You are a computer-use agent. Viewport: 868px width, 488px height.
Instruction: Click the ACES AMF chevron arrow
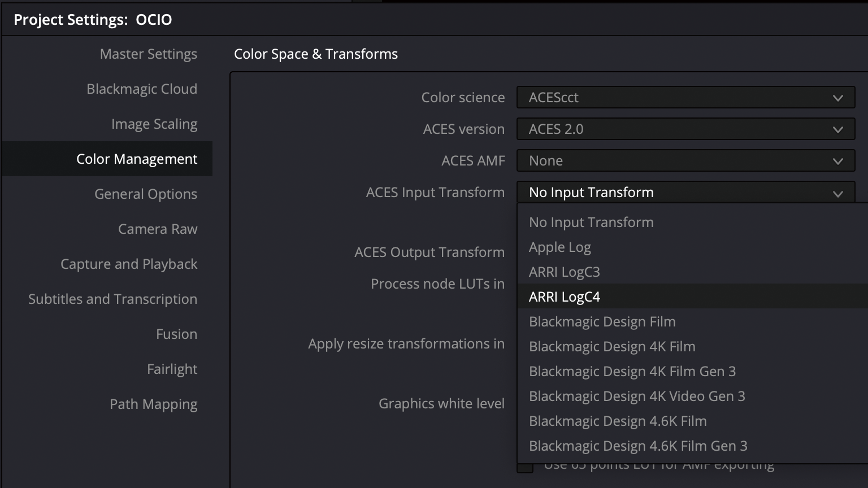click(x=837, y=161)
